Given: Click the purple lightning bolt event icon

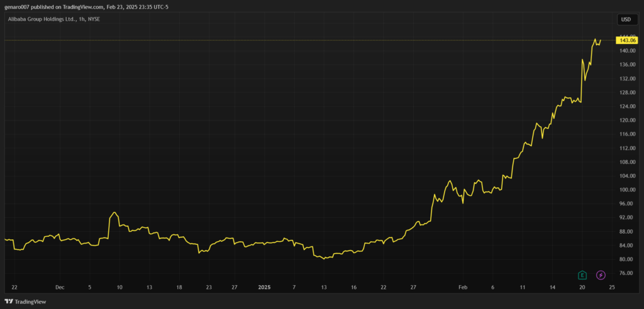Looking at the screenshot, I should pos(601,275).
